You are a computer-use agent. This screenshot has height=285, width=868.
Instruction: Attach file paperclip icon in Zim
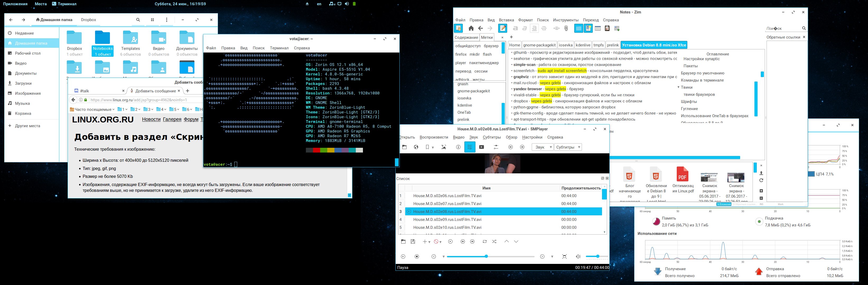pos(566,28)
